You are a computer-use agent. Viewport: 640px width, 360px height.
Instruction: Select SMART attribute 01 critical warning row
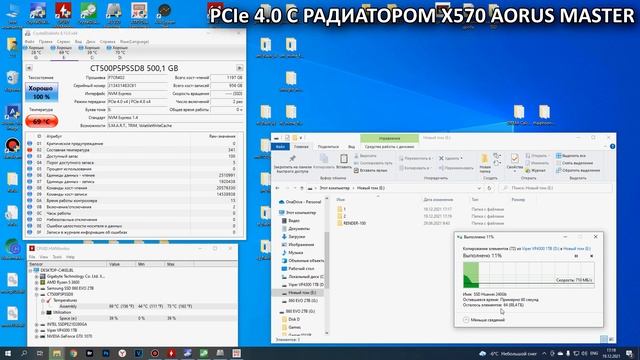click(x=134, y=144)
